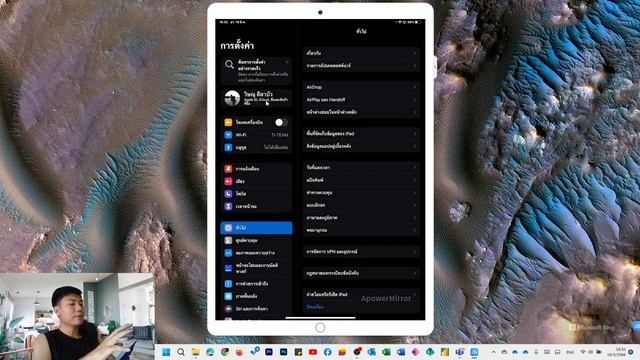
Task: Click the ENG input language indicator
Action: pyautogui.click(x=570, y=352)
